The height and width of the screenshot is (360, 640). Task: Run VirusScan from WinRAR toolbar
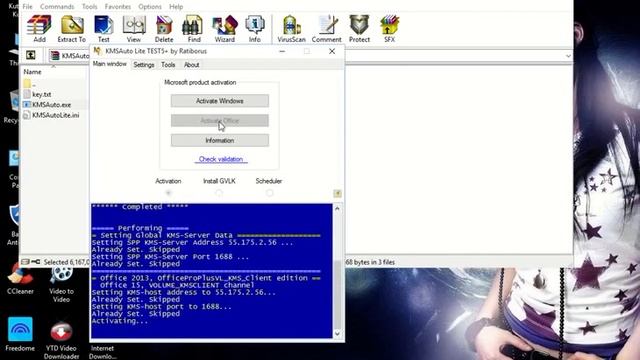291,29
